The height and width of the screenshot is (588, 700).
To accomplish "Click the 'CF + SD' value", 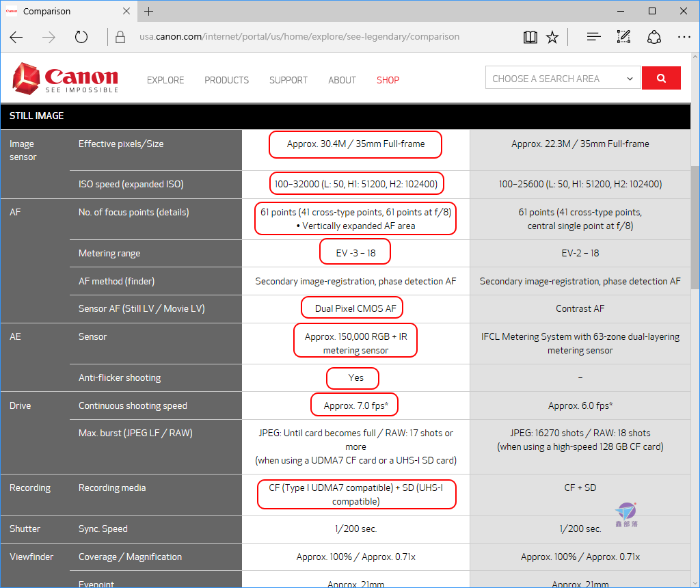I will point(580,487).
